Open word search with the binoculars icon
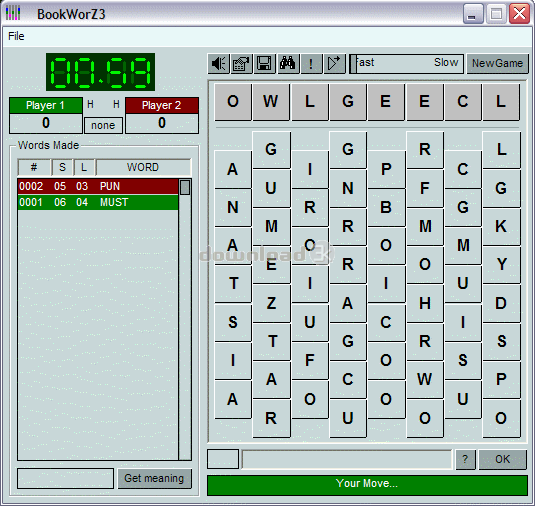The image size is (535, 506). (288, 63)
